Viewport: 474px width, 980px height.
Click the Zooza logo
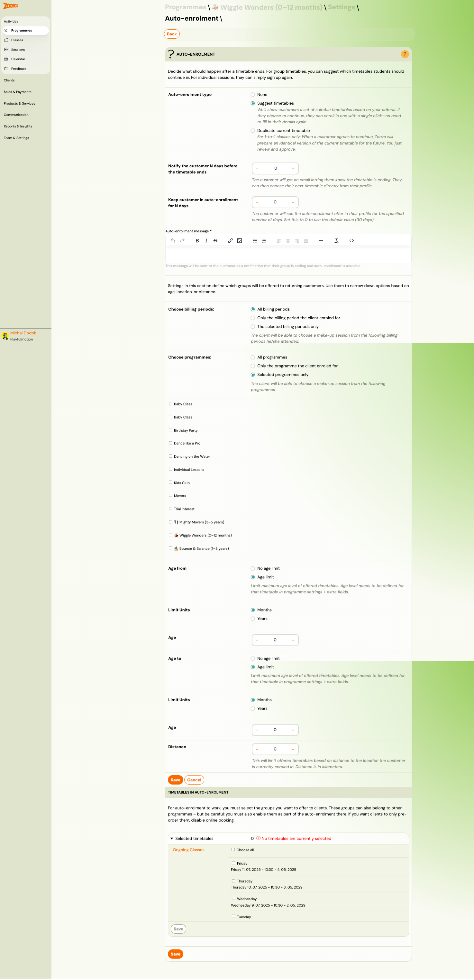coord(10,6)
